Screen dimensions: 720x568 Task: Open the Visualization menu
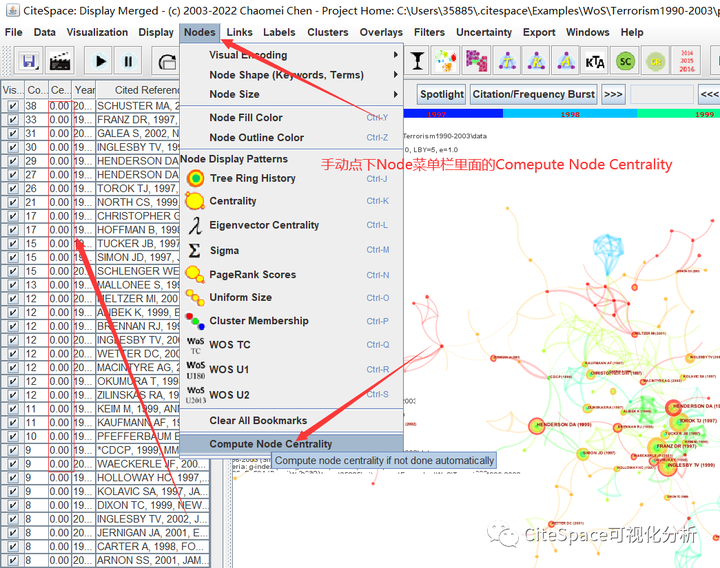[97, 32]
